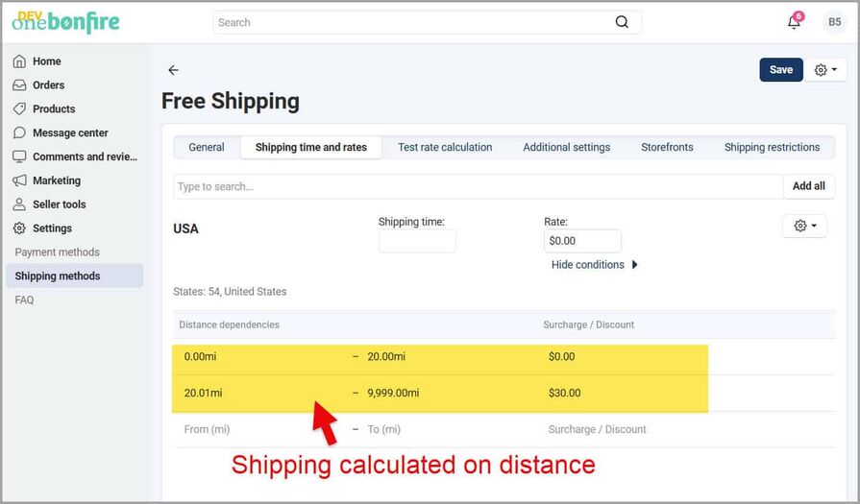860x504 pixels.
Task: Click the Products tag icon
Action: [x=19, y=109]
